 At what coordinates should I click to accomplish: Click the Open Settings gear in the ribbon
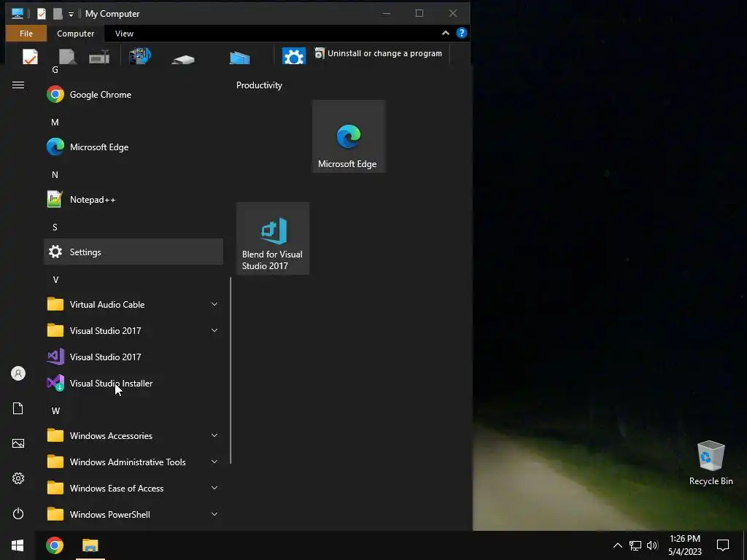[x=293, y=56]
